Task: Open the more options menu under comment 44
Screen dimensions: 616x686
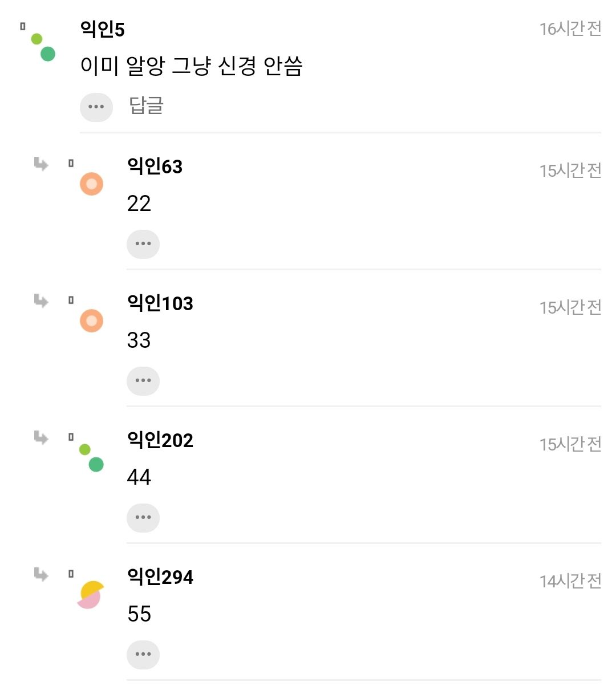Action: [143, 518]
